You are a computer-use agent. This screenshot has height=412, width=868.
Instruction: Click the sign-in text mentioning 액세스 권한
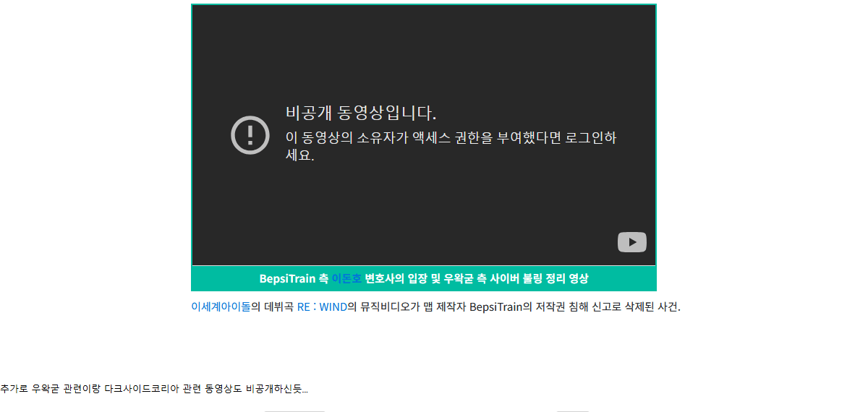pos(451,146)
